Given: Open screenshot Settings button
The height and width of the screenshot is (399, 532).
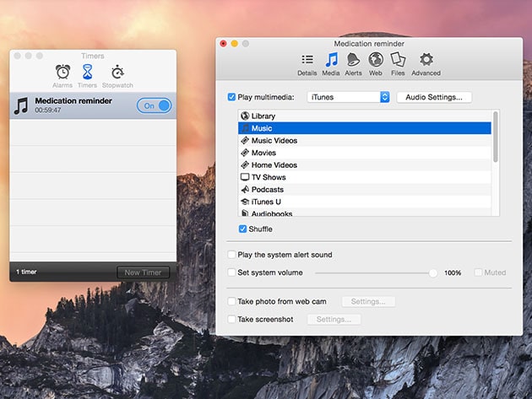Looking at the screenshot, I should pyautogui.click(x=334, y=319).
